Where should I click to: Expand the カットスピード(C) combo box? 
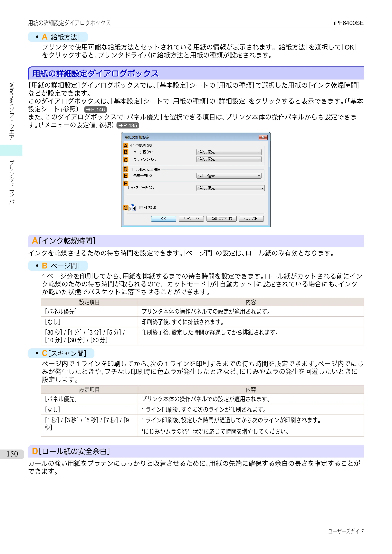coord(231,188)
